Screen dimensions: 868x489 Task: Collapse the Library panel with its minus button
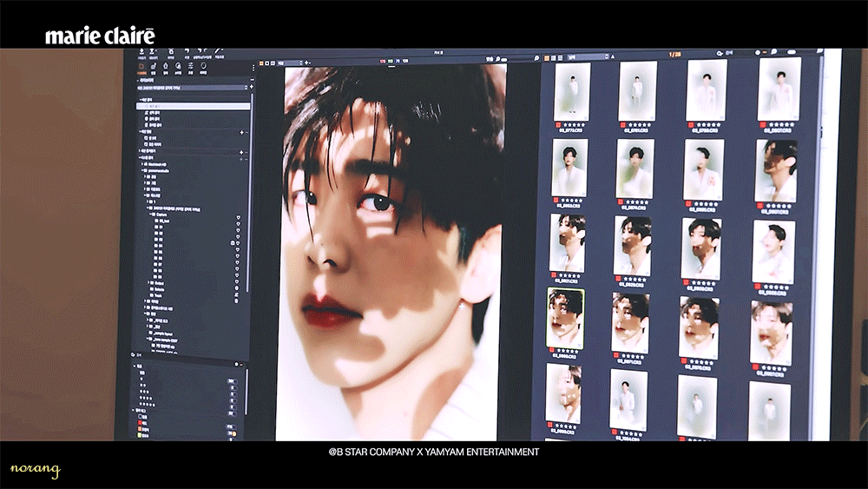pos(252,80)
